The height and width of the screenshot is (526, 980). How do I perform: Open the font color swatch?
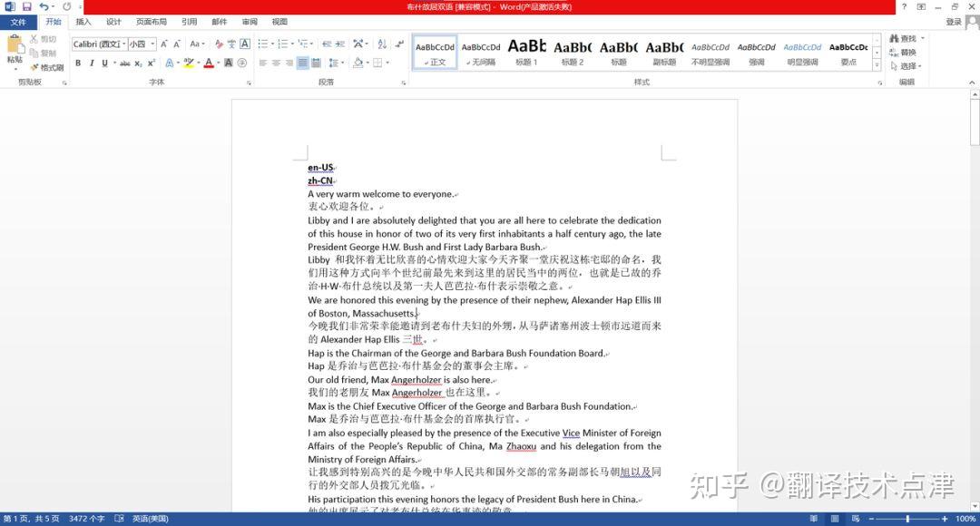point(209,63)
